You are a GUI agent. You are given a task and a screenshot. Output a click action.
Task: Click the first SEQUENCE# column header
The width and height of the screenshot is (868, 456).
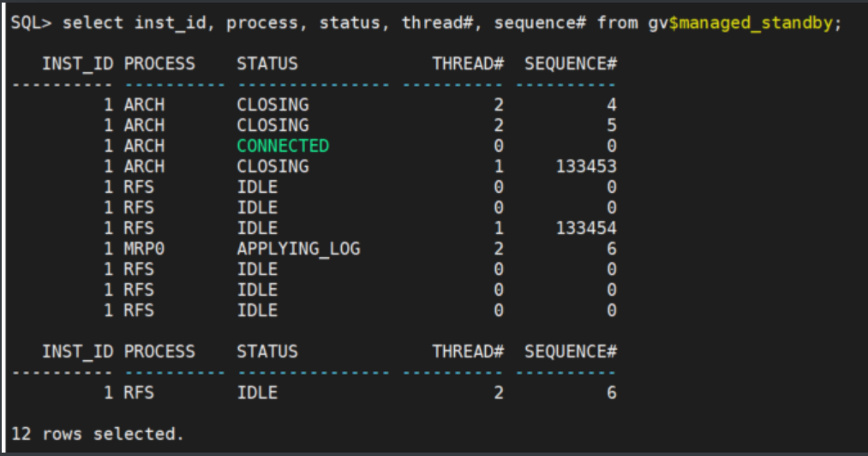[571, 63]
